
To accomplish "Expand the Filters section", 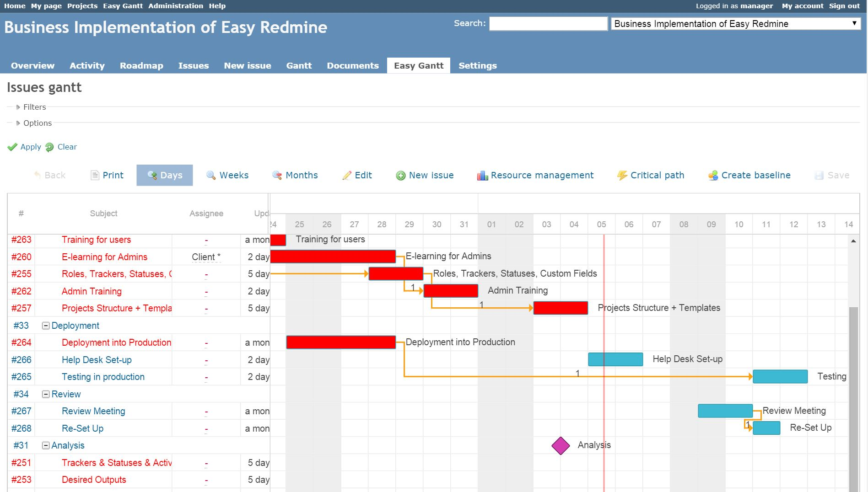I will coord(34,107).
